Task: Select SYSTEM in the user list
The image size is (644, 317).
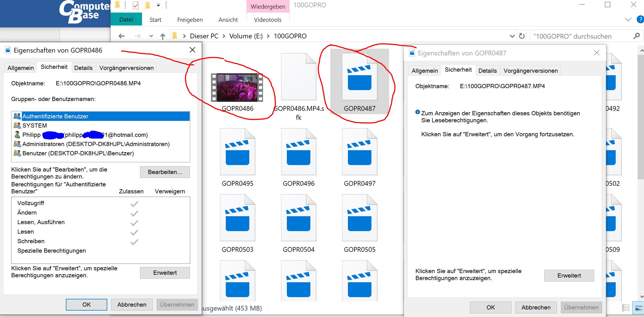Action: (x=34, y=126)
